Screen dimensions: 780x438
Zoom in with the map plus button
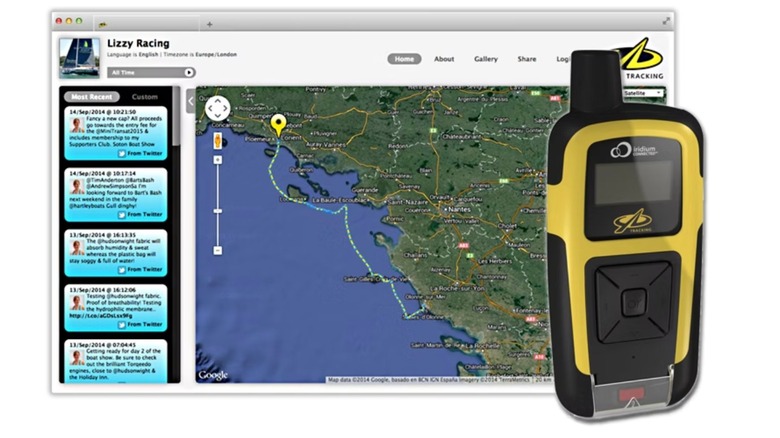pos(218,160)
